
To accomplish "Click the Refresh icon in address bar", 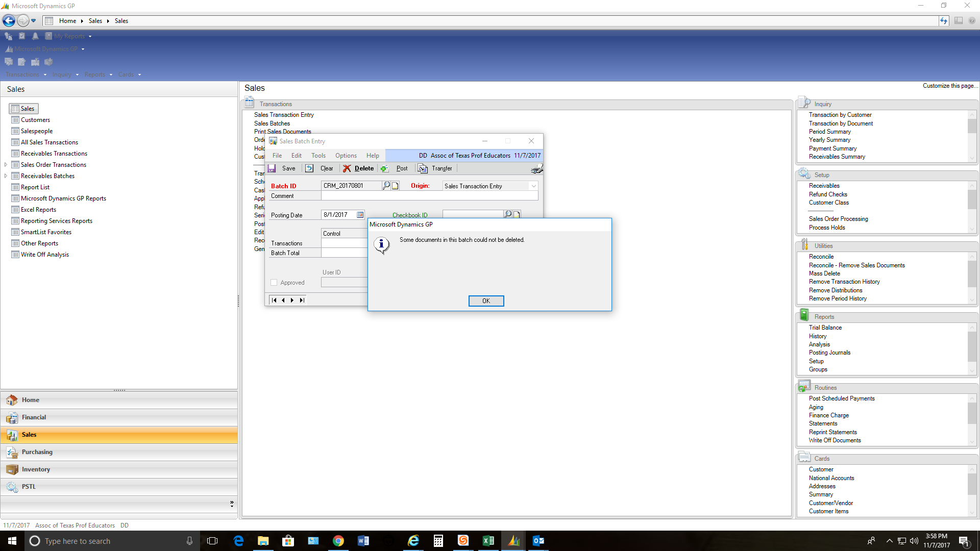I will [x=944, y=20].
